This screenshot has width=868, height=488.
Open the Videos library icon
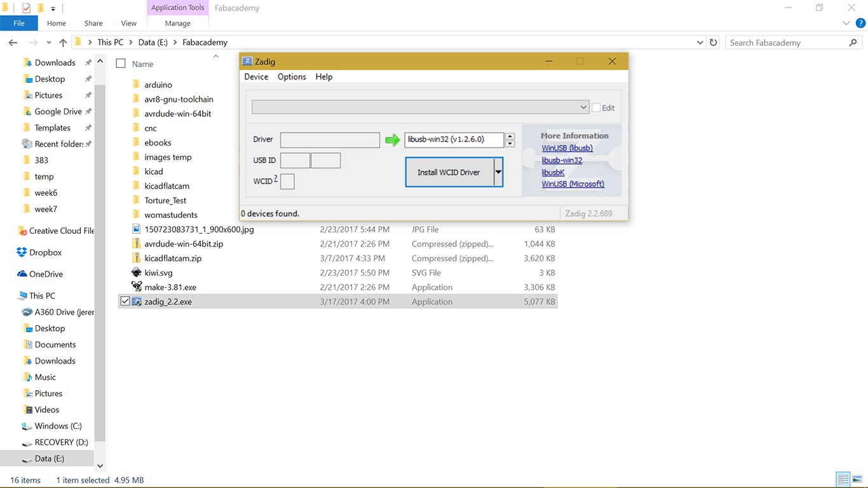click(x=27, y=410)
